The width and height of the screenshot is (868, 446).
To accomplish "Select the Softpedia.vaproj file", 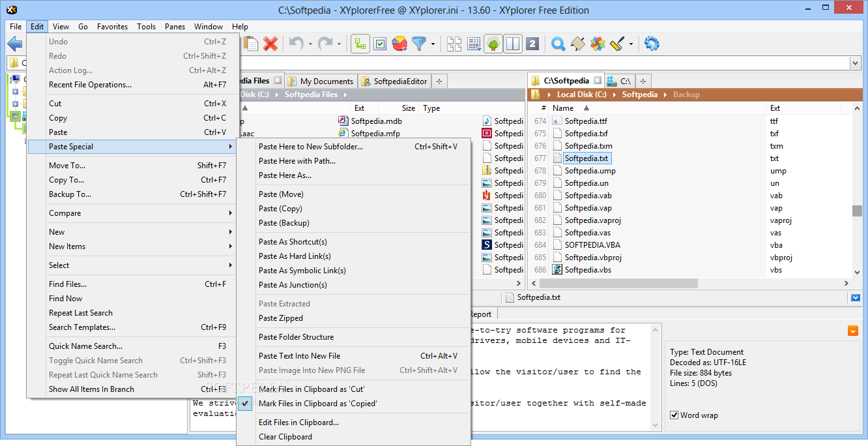I will (x=592, y=220).
